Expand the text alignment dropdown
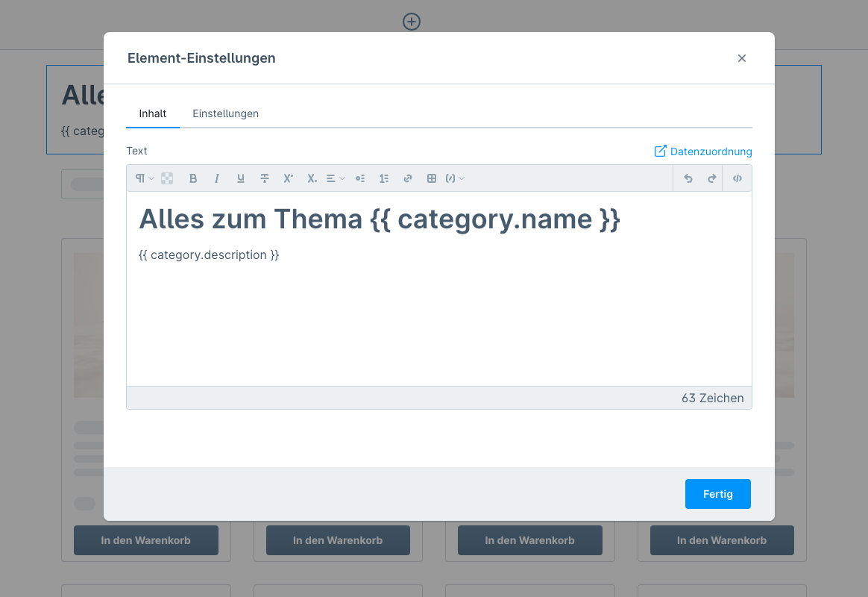Image resolution: width=868 pixels, height=597 pixels. 336,178
